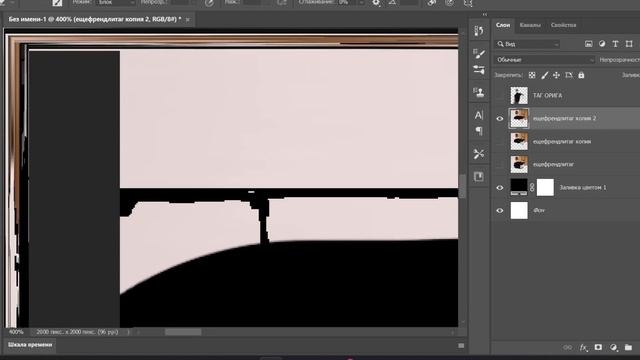Open the History panel icon
The height and width of the screenshot is (360, 640).
pyautogui.click(x=479, y=31)
